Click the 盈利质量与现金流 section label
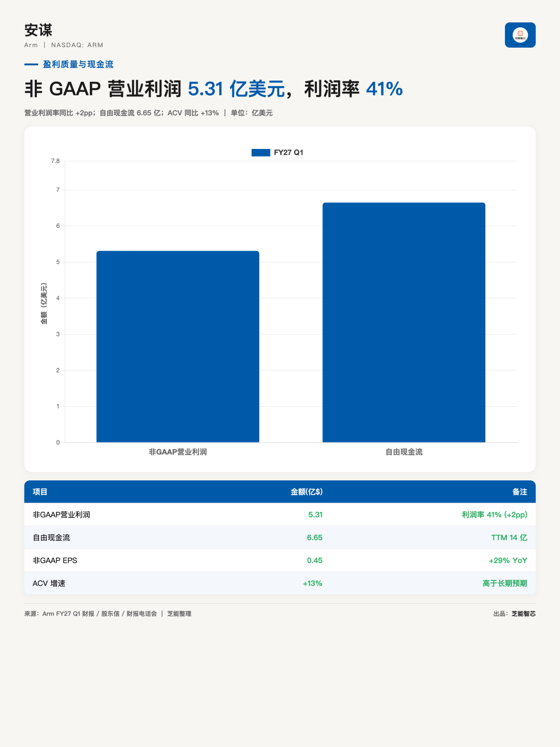This screenshot has height=747, width=560. (78, 64)
